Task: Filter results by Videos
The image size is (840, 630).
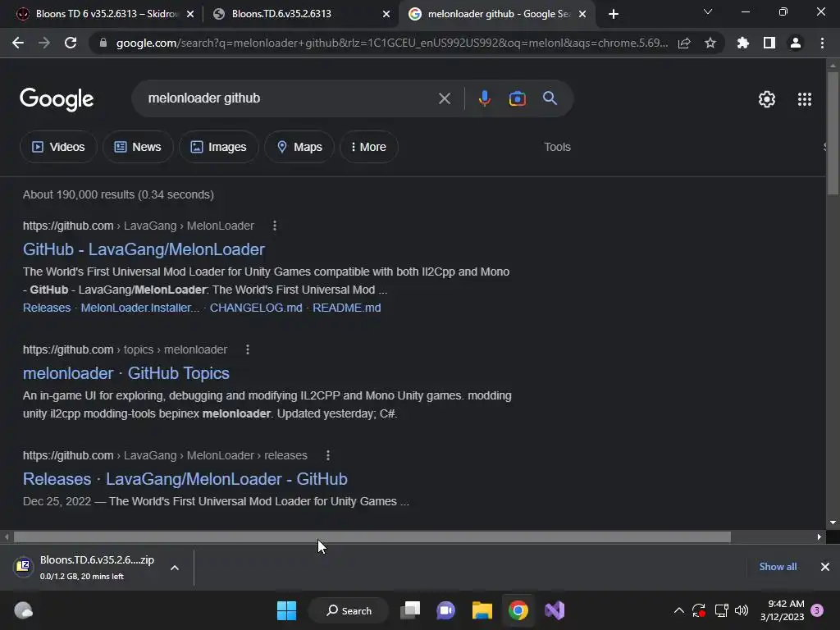Action: click(x=58, y=147)
